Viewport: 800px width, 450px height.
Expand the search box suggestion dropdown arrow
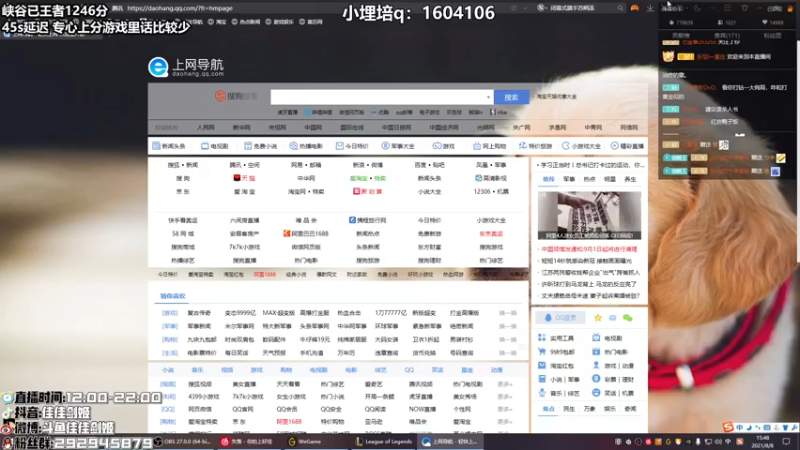pyautogui.click(x=488, y=97)
